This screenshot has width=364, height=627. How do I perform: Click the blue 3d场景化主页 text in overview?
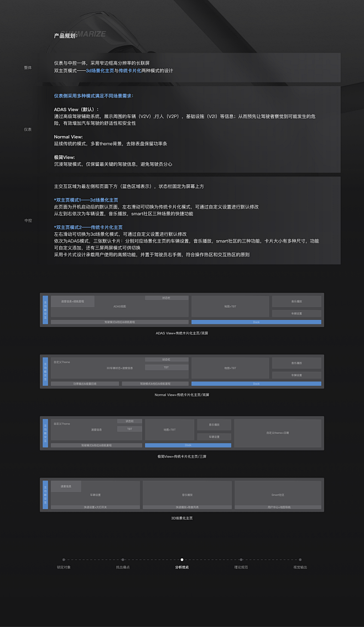(100, 70)
